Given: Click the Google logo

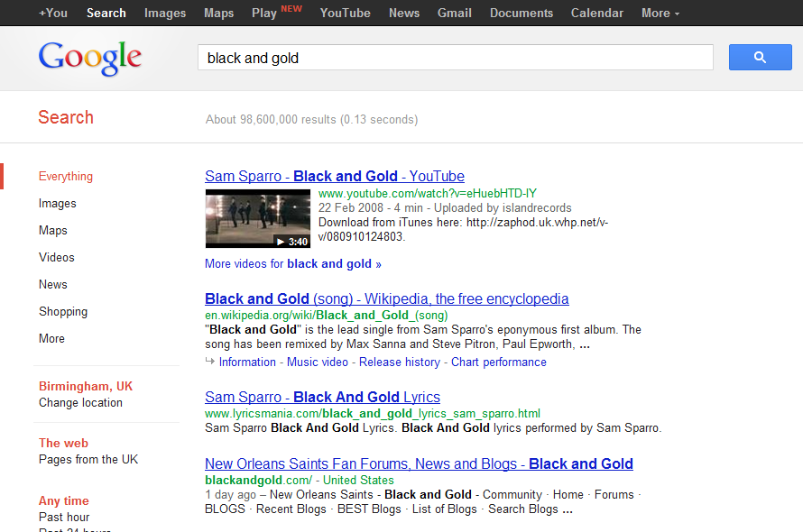Looking at the screenshot, I should point(90,59).
